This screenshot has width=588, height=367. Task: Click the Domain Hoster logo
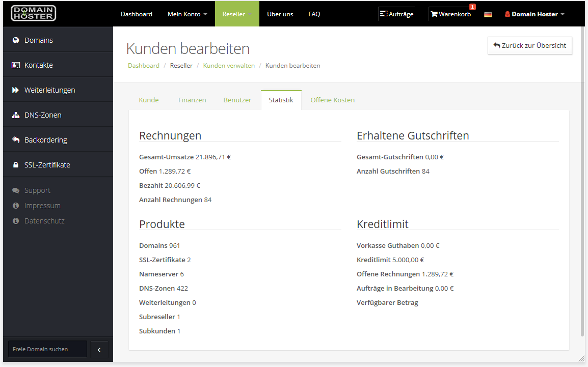point(34,13)
